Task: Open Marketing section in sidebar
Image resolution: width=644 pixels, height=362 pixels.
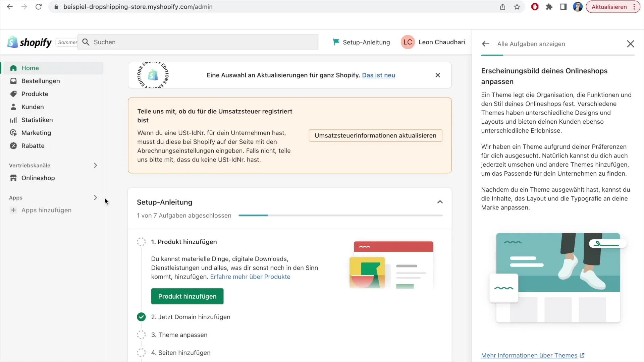Action: (x=36, y=133)
